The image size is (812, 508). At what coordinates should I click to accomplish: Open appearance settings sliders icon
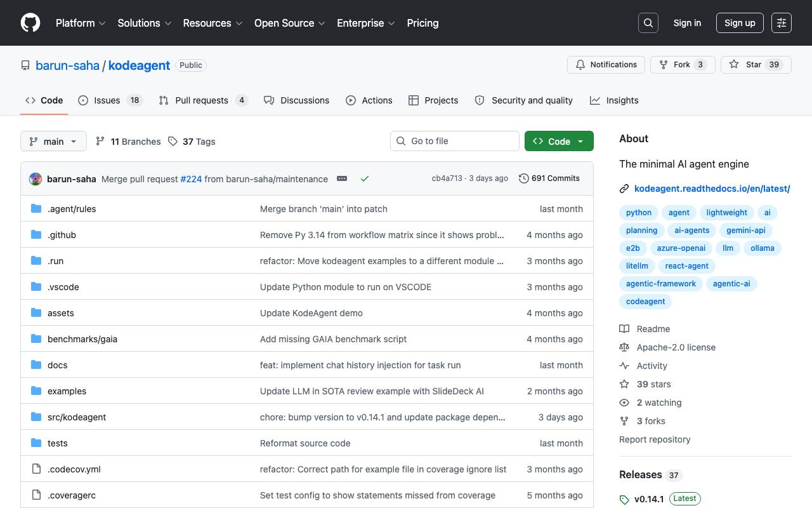[x=782, y=23]
